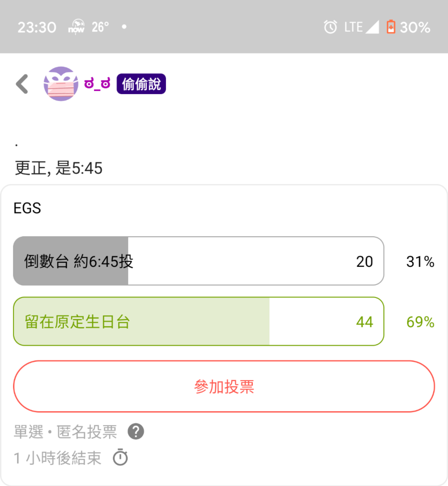This screenshot has height=486, width=448.
Task: Tap the 69% result percentage
Action: [420, 322]
